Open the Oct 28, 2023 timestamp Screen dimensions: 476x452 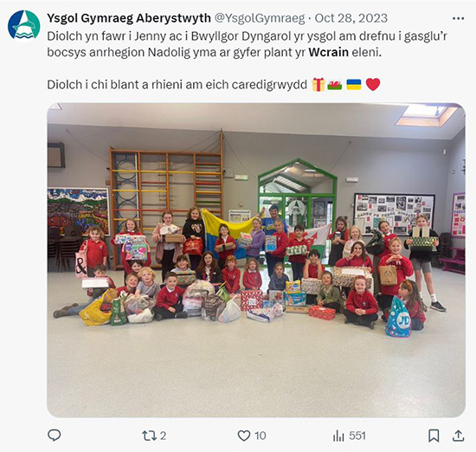coord(351,18)
